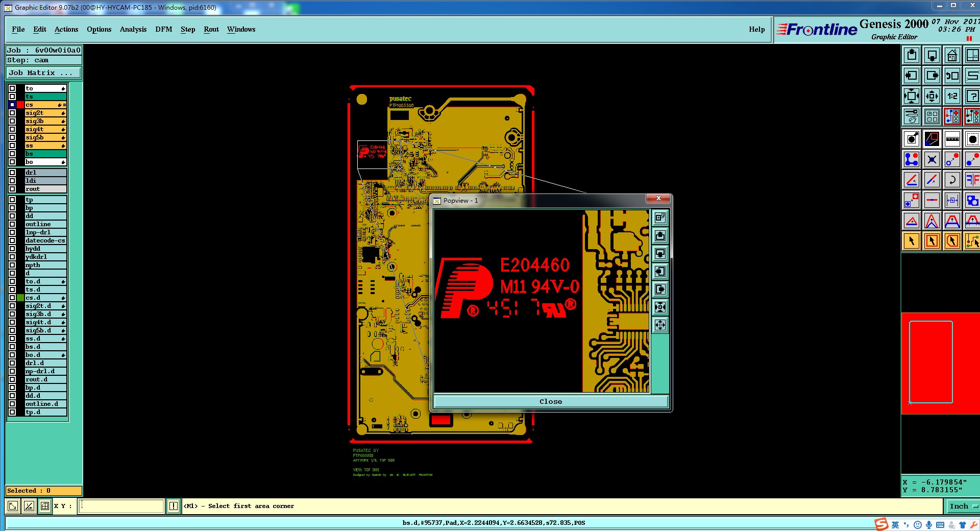The height and width of the screenshot is (531, 980).
Task: Toggle the checkbox for layer sig3b
Action: click(x=12, y=121)
